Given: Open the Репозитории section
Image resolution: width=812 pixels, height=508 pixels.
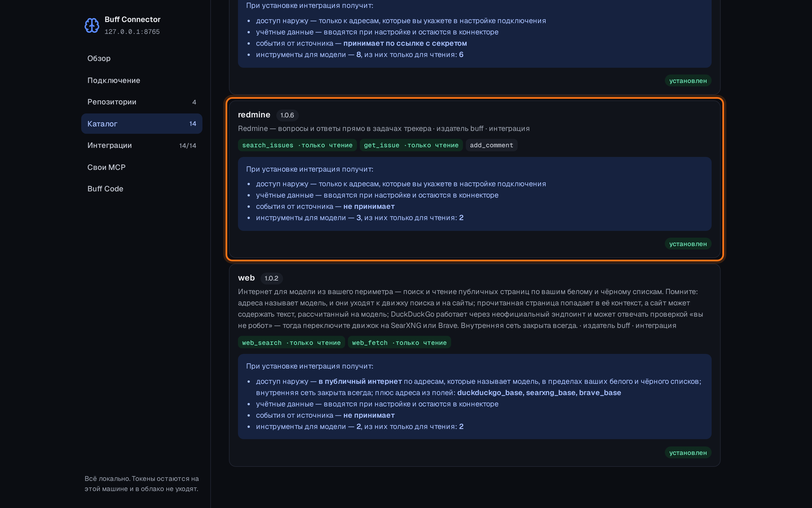Looking at the screenshot, I should tap(142, 102).
